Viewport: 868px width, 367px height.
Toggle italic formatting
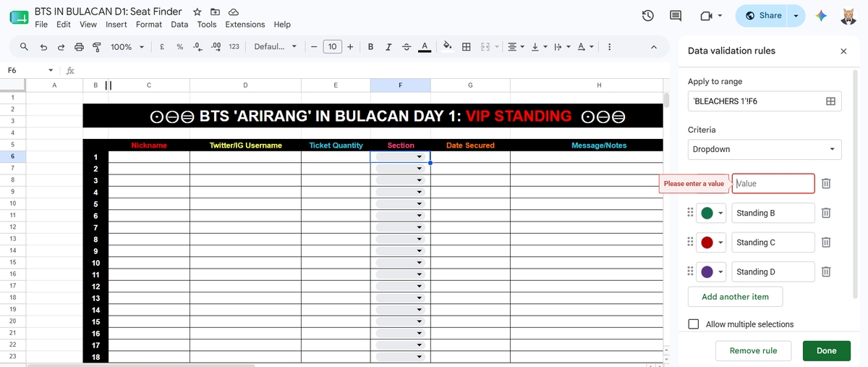[x=388, y=46]
